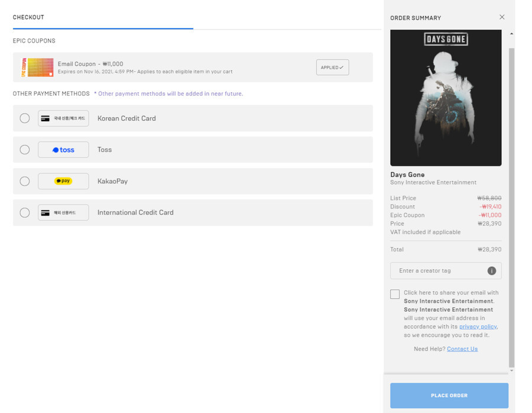Click the Total ₩28,390 amount
This screenshot has height=413, width=532.
489,249
